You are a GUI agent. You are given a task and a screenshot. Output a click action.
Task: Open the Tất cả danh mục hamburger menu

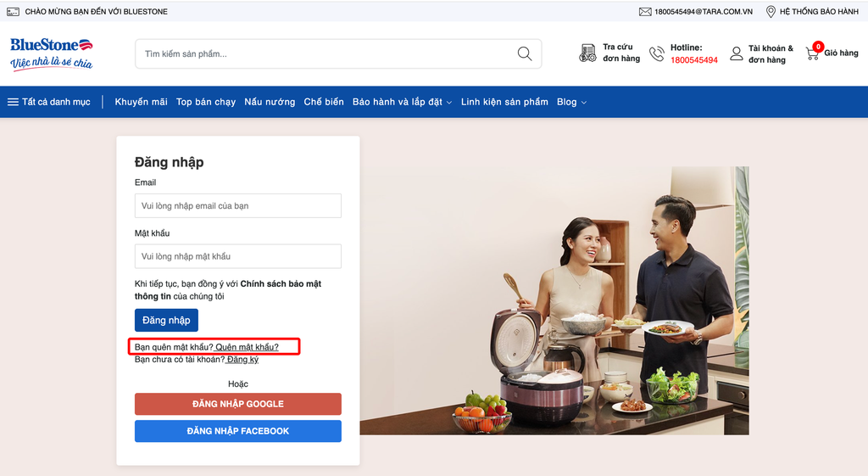click(x=13, y=102)
